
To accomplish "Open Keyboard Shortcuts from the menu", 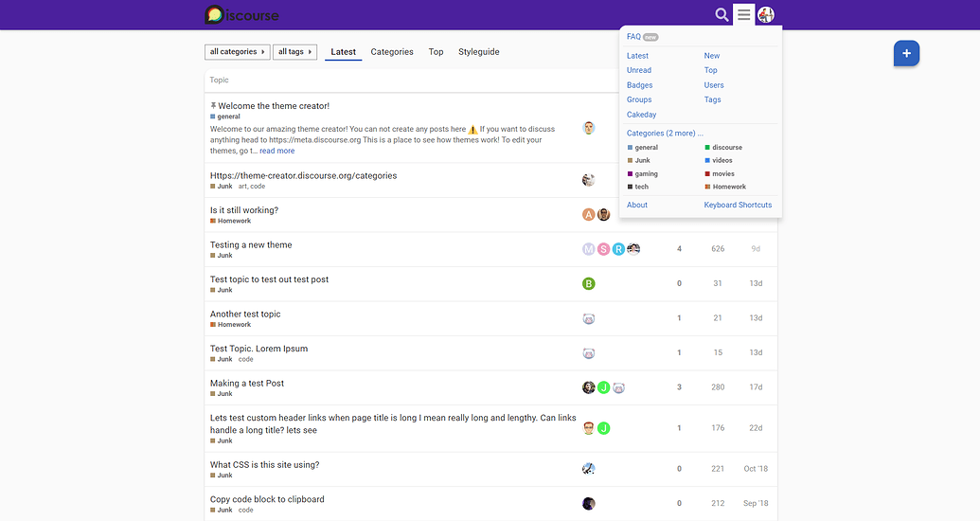I will (x=738, y=205).
